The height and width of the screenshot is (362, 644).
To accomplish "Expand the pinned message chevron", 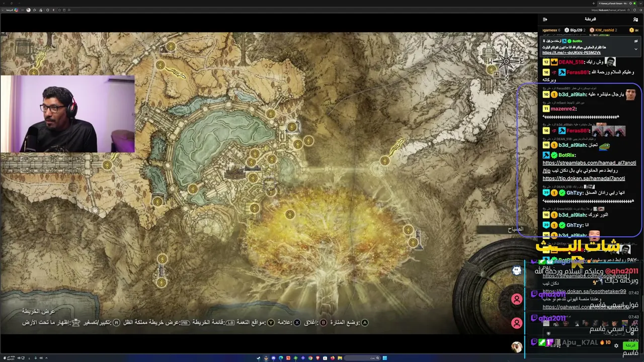I will [635, 49].
